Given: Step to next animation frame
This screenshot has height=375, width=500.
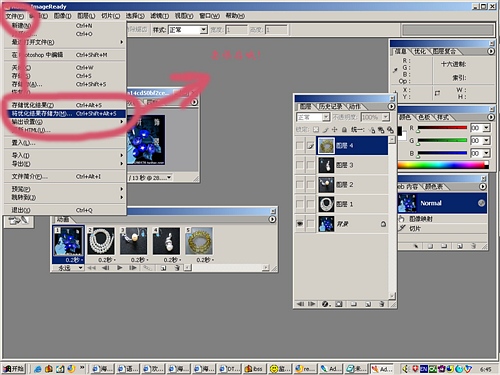Looking at the screenshot, I should click(x=133, y=268).
